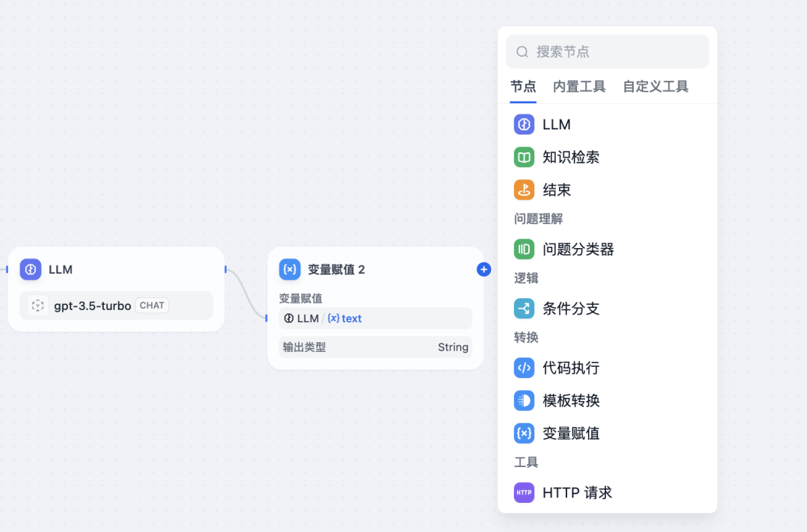Click the LLM icon in node list
The height and width of the screenshot is (532, 807).
coord(524,125)
